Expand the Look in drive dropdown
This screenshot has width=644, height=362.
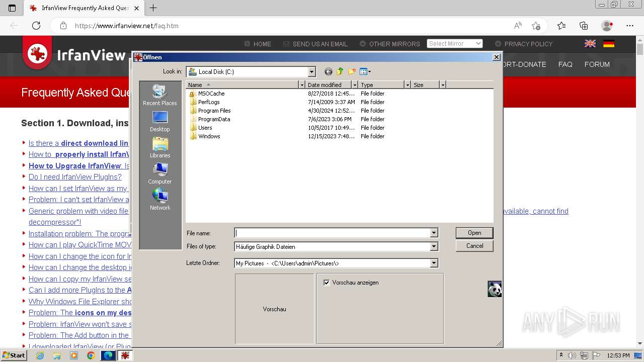(x=311, y=72)
